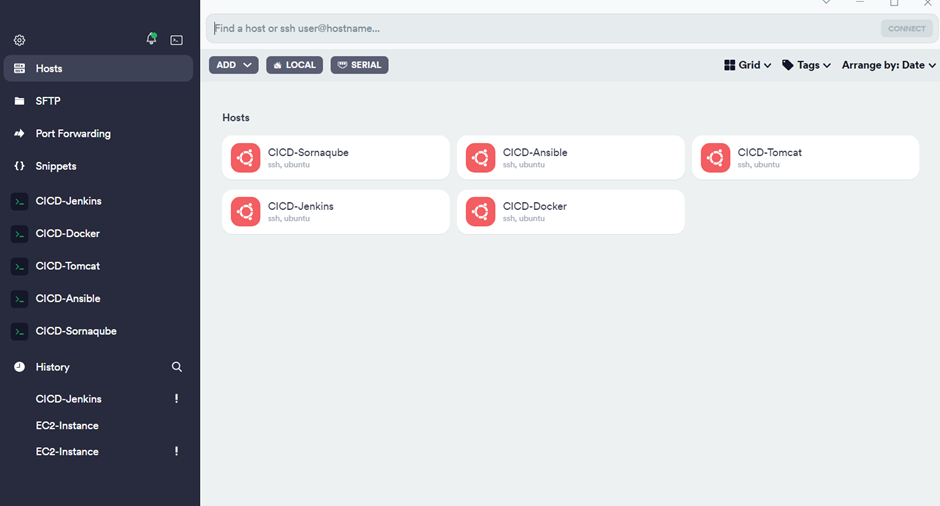Click warning mark next to last EC2-Instance entry

pos(176,451)
